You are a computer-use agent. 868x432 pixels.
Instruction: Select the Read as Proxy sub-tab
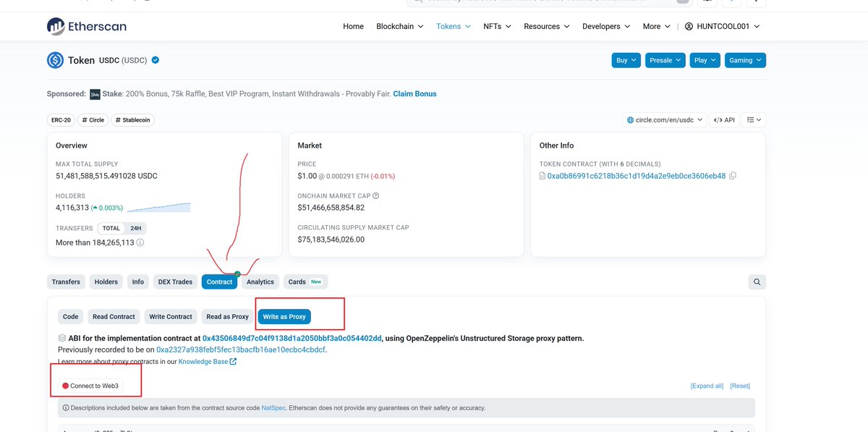pyautogui.click(x=228, y=317)
